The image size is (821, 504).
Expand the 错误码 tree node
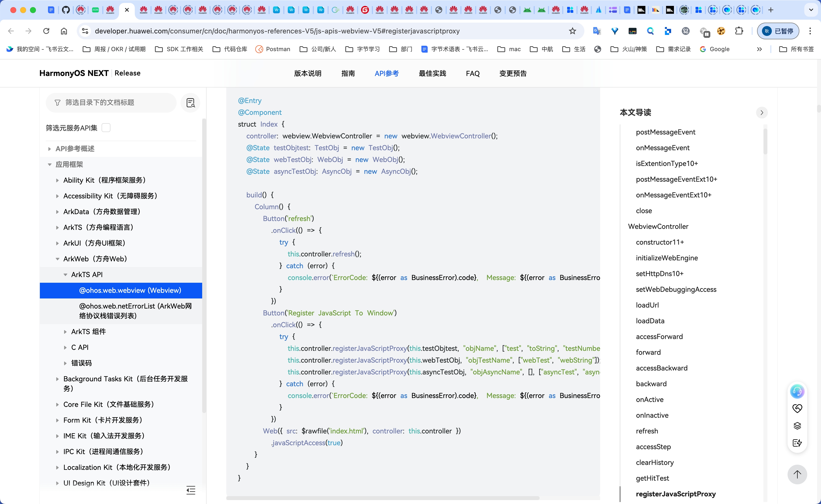(65, 363)
